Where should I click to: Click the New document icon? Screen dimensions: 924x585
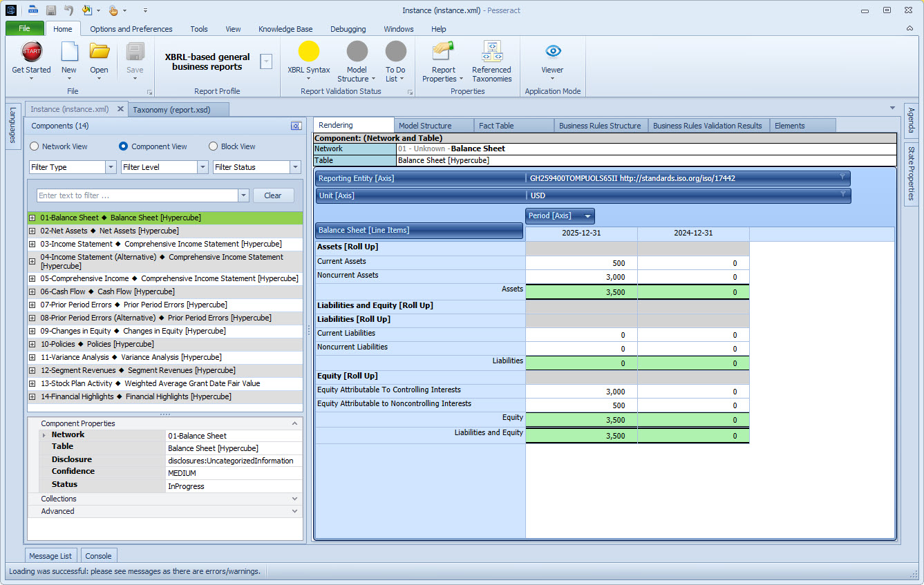coord(69,52)
